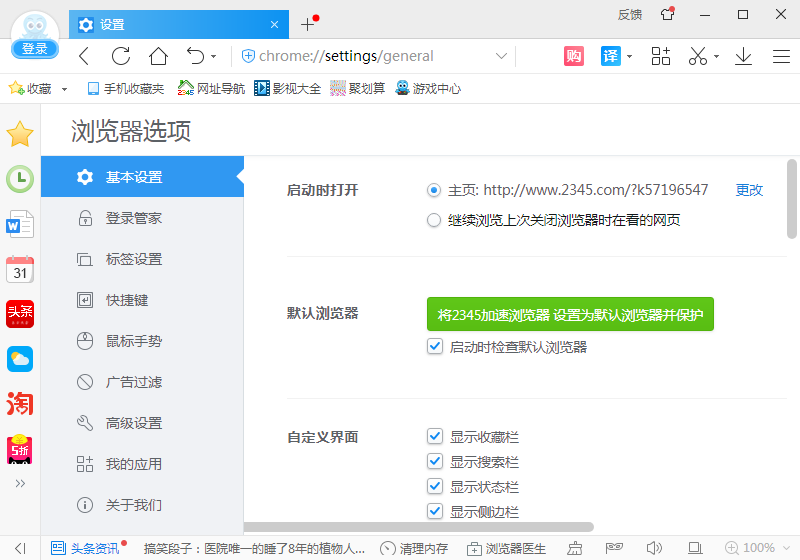Image resolution: width=800 pixels, height=560 pixels.
Task: Open 手机收藏夹 bookmark
Action: tap(126, 89)
